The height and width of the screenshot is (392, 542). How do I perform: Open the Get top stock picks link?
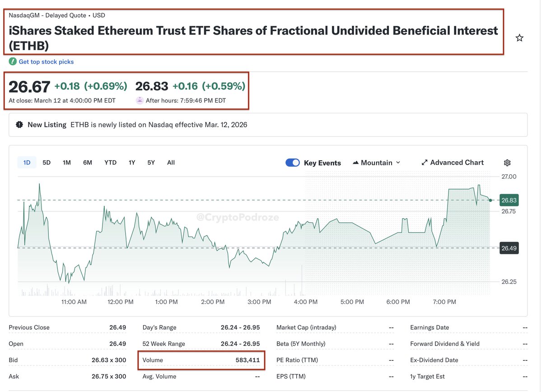tap(46, 62)
